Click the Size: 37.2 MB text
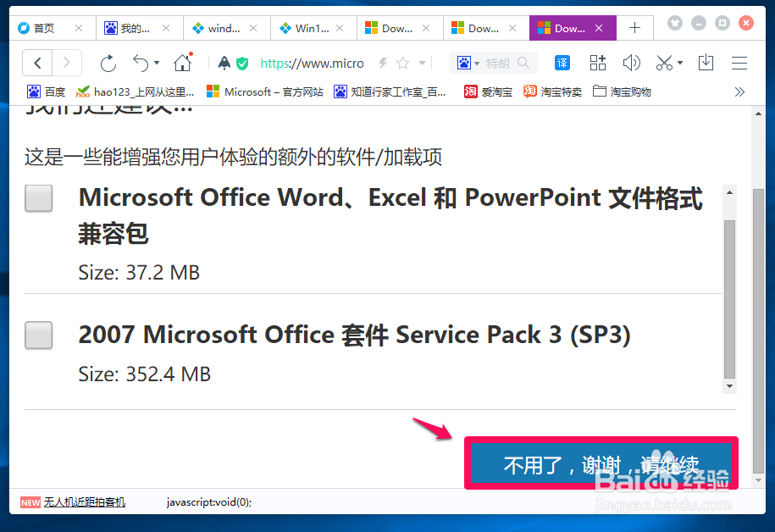The image size is (775, 532). (139, 273)
